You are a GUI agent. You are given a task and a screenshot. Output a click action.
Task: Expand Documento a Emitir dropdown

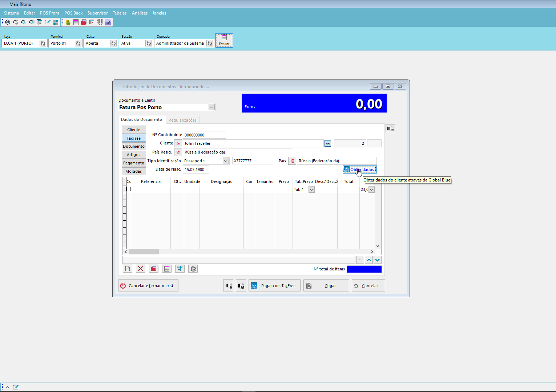211,107
